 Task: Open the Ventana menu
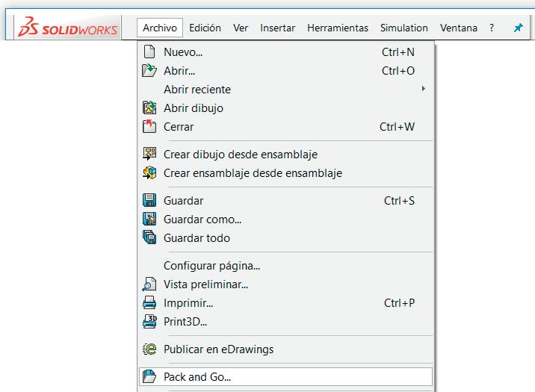(x=459, y=28)
